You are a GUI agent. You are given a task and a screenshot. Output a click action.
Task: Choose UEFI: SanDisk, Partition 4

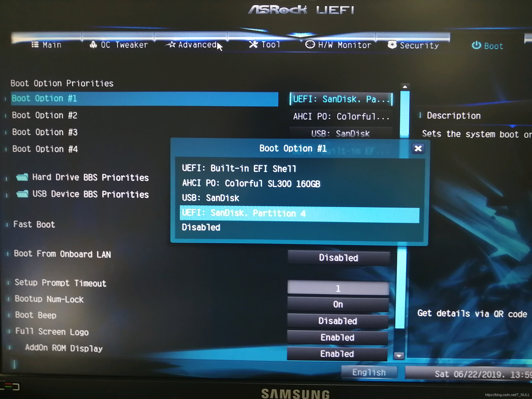(x=299, y=214)
